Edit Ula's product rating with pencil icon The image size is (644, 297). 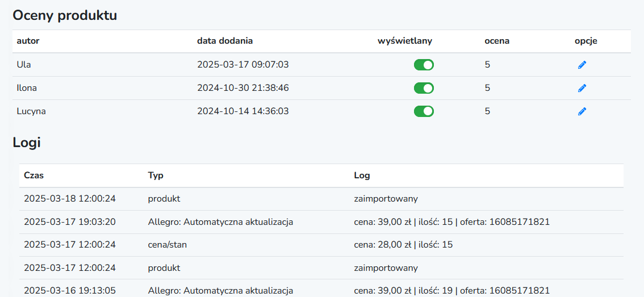coord(582,65)
